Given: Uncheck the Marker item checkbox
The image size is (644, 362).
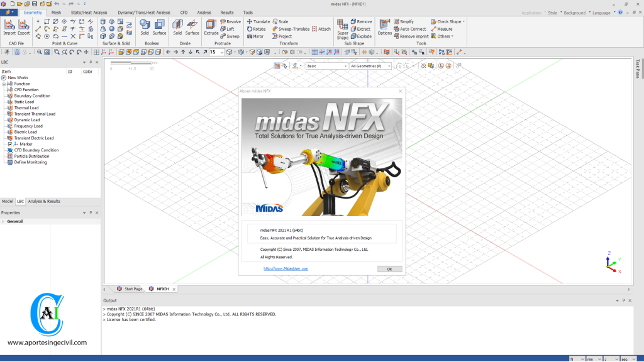Looking at the screenshot, I should coord(9,144).
